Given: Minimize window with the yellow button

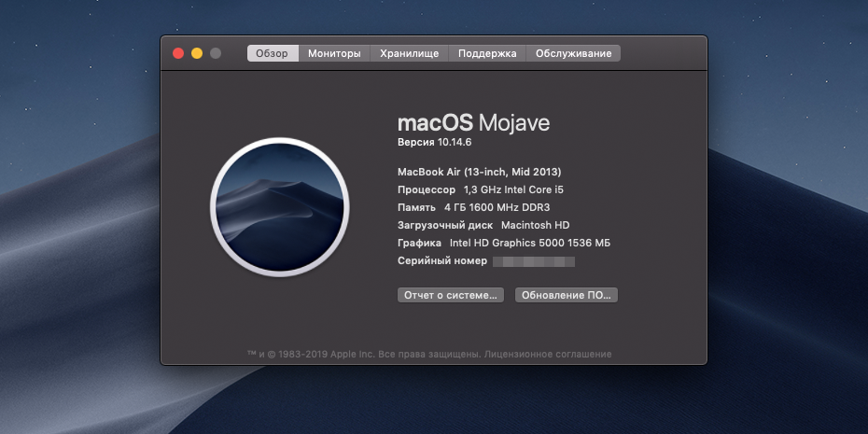Looking at the screenshot, I should coord(197,53).
